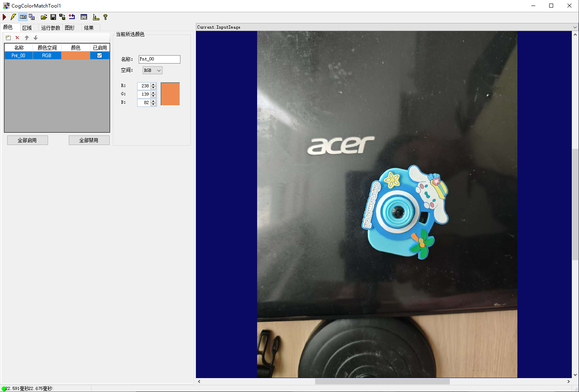Click the 已启用 column header

100,48
